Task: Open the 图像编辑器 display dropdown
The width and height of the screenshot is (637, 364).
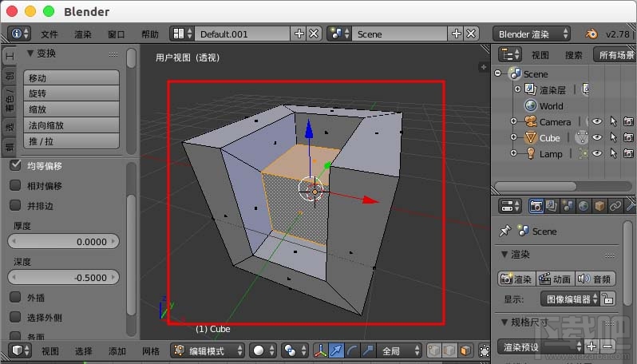Action: pyautogui.click(x=570, y=299)
